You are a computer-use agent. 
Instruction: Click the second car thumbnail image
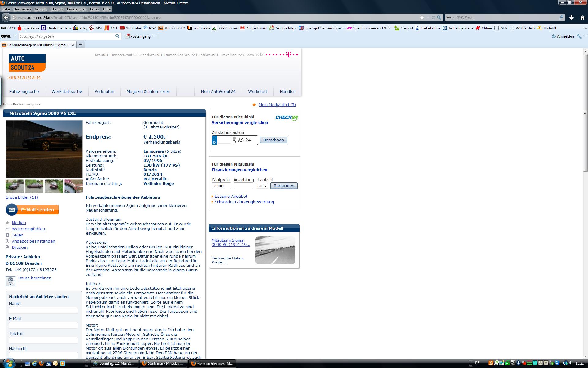(x=34, y=186)
